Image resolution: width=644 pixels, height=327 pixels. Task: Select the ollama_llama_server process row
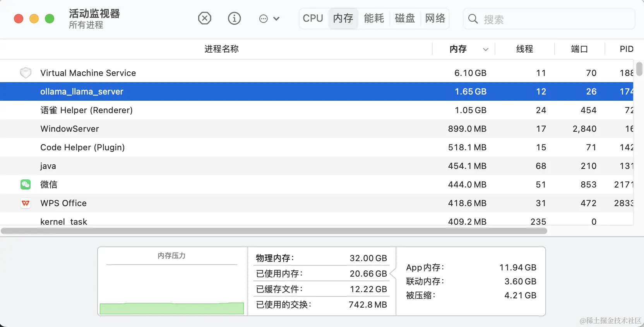[x=232, y=91]
